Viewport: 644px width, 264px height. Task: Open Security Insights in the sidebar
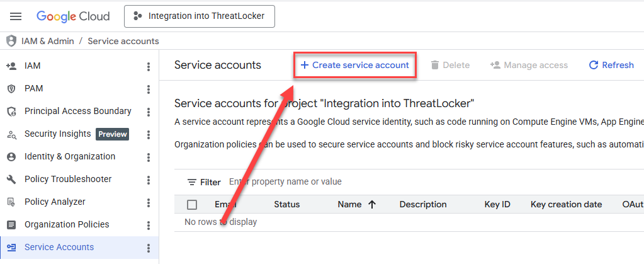click(x=57, y=134)
